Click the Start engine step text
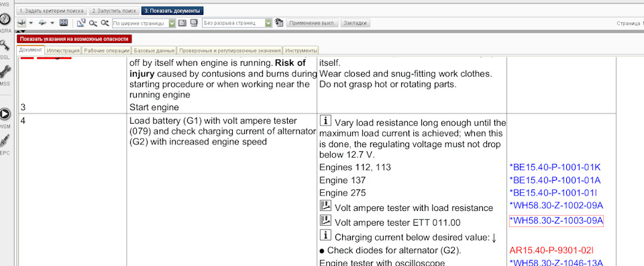This screenshot has width=644, height=266. point(154,107)
